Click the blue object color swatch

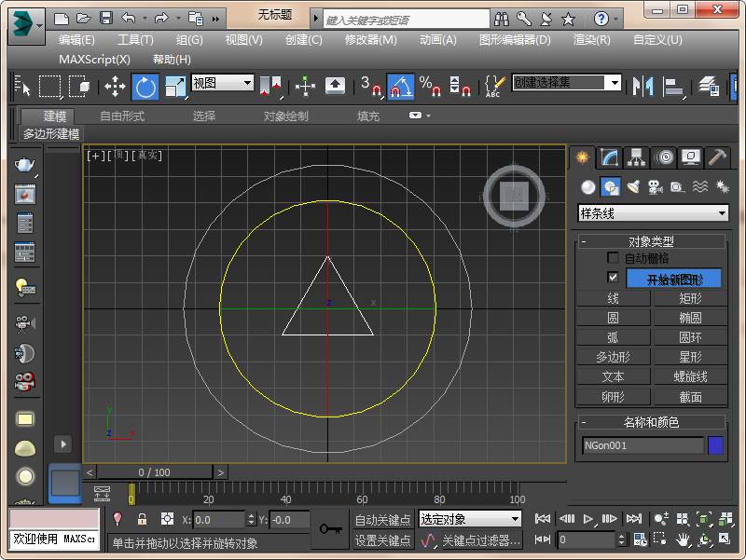pyautogui.click(x=715, y=445)
